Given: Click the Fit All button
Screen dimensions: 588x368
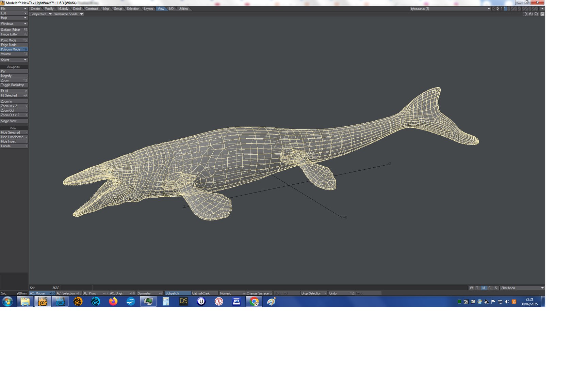Looking at the screenshot, I should click(14, 91).
